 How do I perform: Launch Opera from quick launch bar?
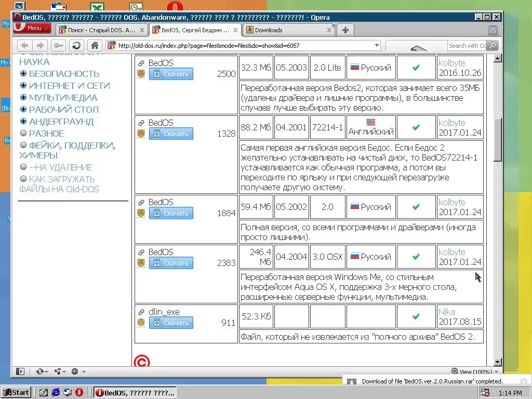click(x=79, y=393)
